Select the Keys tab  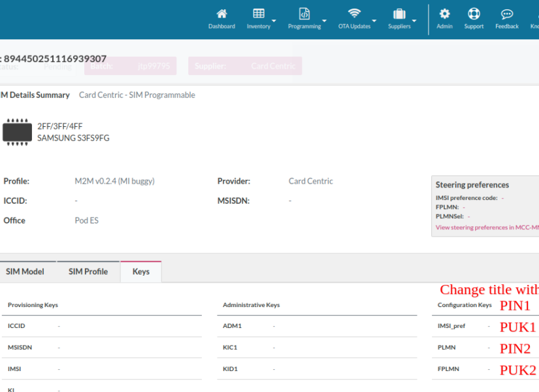[x=141, y=272]
